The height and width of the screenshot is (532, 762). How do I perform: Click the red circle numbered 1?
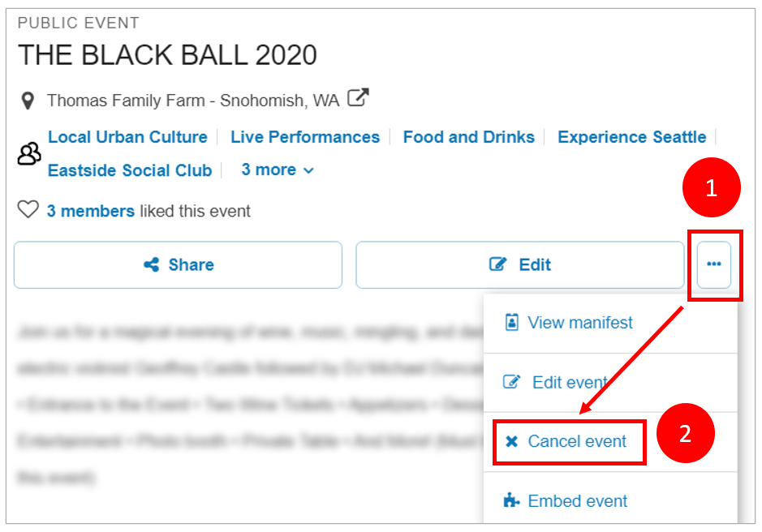point(712,189)
